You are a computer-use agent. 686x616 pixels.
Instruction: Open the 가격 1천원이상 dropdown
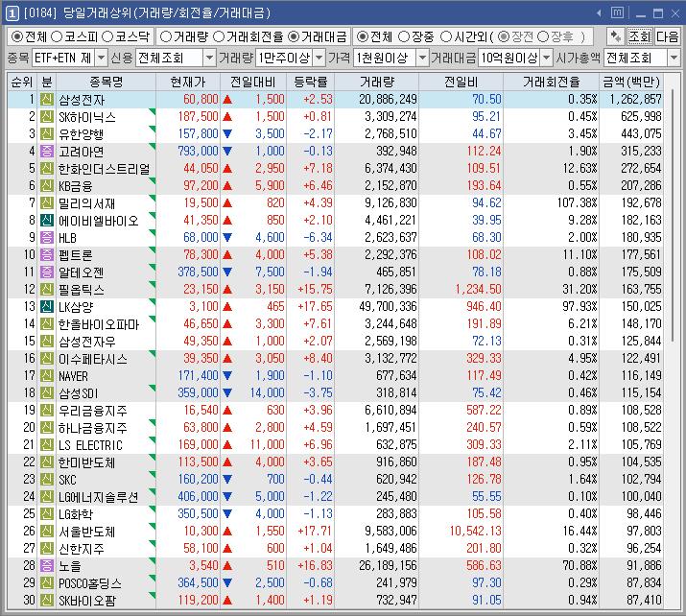point(422,58)
